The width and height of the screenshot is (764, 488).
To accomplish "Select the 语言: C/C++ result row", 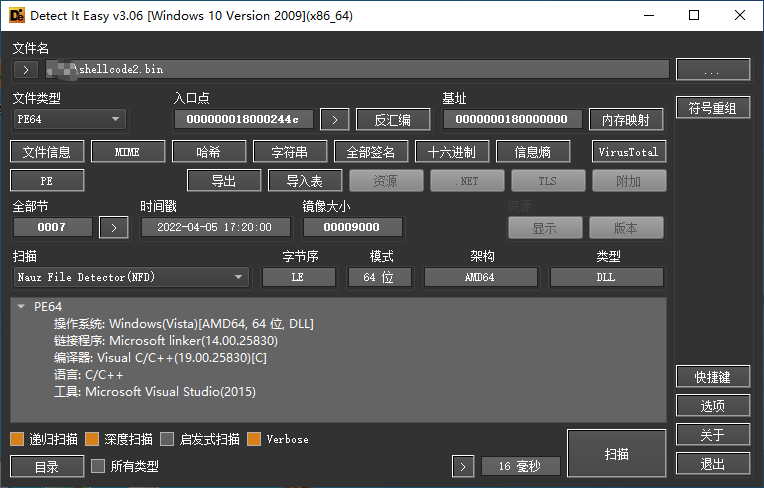I will (89, 375).
